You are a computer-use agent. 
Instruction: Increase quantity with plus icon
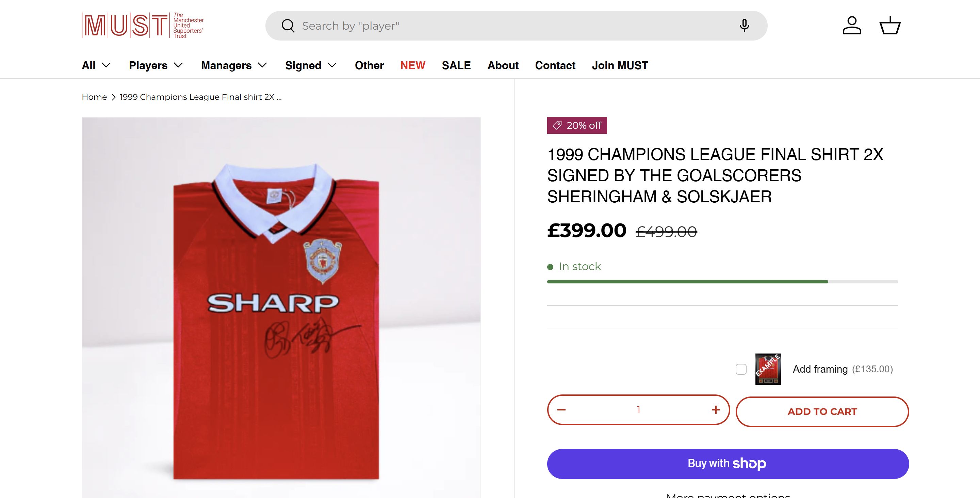click(716, 410)
